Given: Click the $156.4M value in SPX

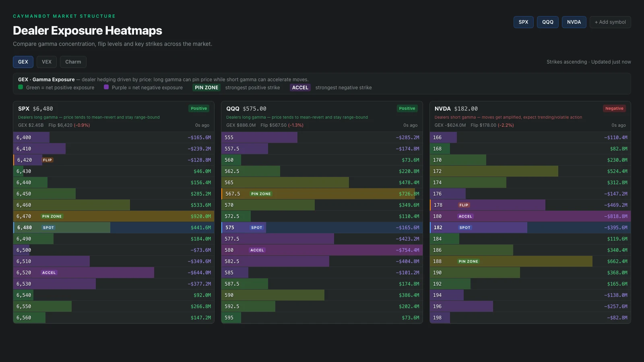Looking at the screenshot, I should 201,183.
